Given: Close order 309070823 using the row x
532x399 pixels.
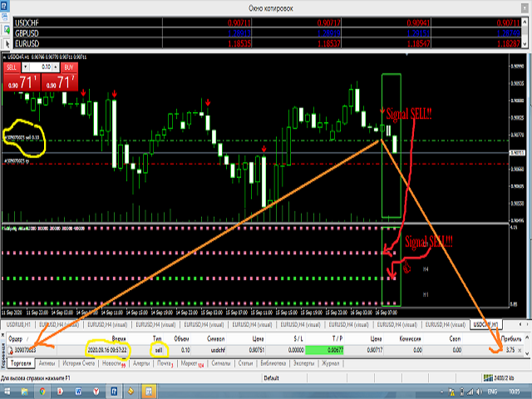Looking at the screenshot, I should [520, 351].
